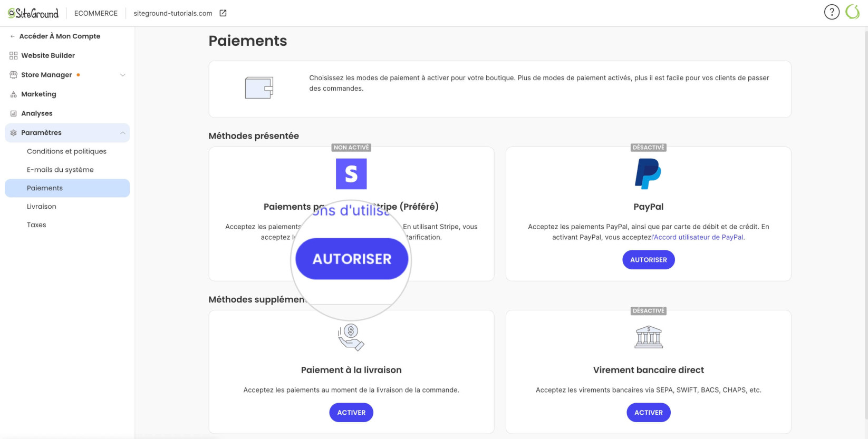Expand the Store Manager chevron
Screen dimensions: 868x439
(x=123, y=75)
